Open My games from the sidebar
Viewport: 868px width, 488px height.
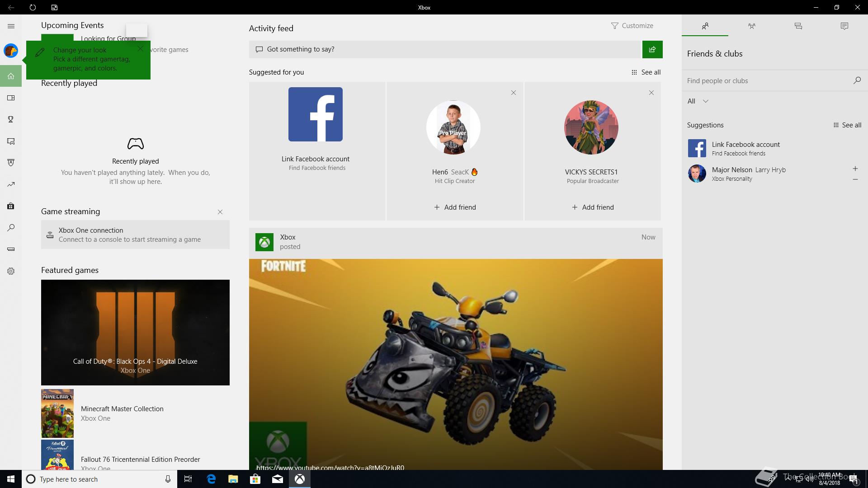[x=11, y=98]
